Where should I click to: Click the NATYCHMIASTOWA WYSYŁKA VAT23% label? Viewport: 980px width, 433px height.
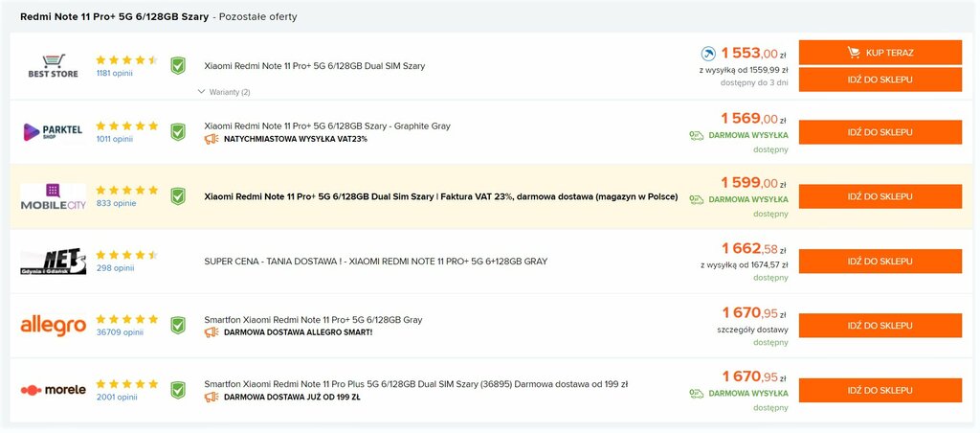[296, 139]
